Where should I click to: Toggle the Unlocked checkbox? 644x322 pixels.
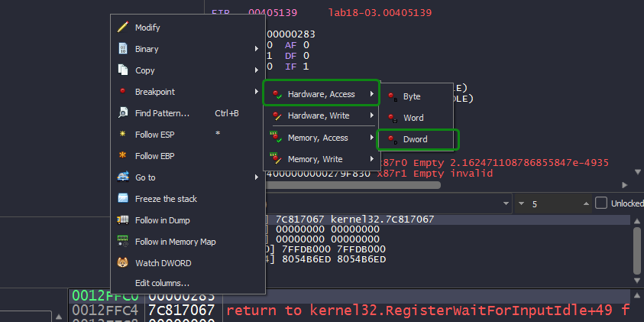[x=601, y=203]
